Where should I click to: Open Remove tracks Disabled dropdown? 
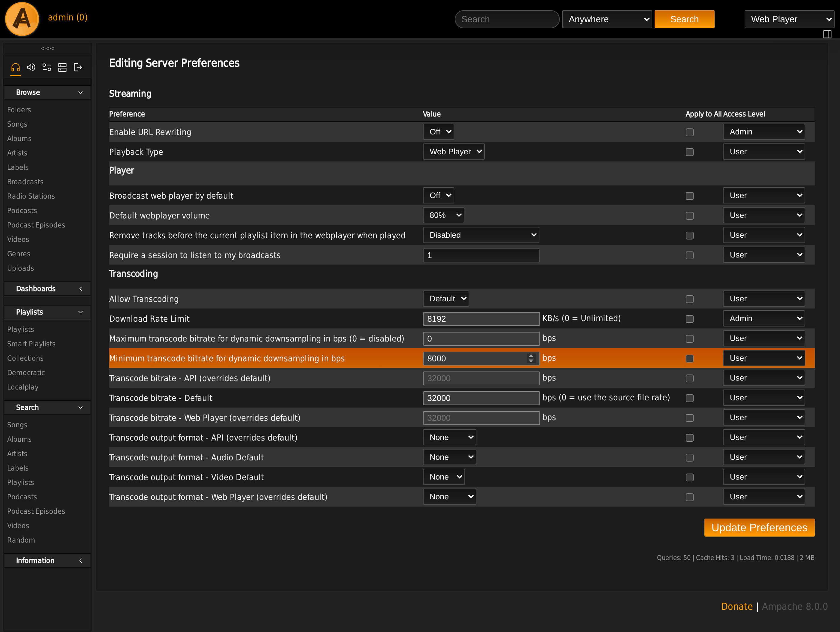click(481, 235)
